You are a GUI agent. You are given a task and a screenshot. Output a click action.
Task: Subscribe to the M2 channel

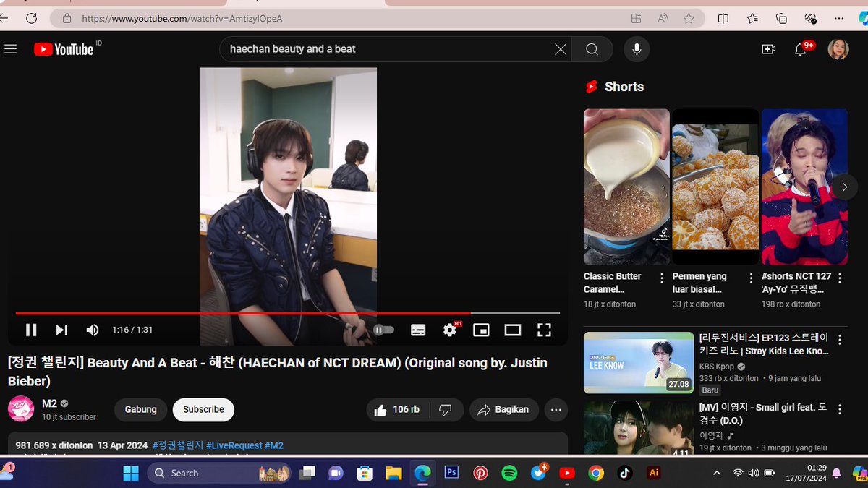(203, 409)
